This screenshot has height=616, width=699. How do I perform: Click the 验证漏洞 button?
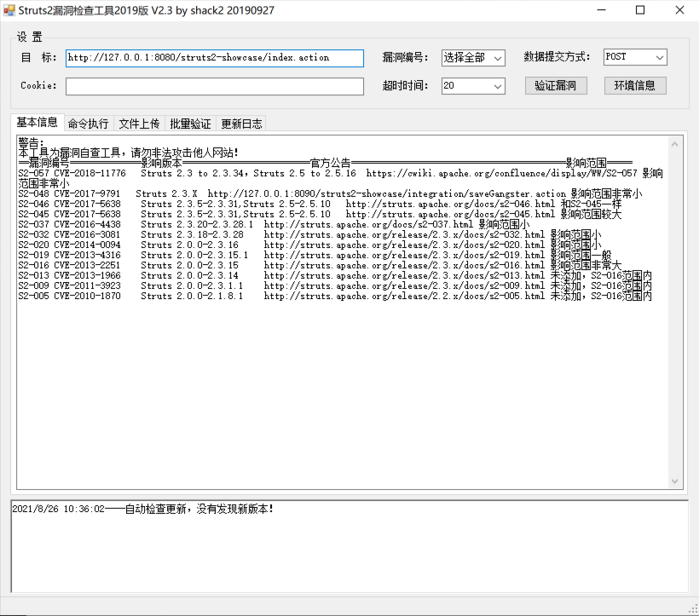[x=556, y=85]
